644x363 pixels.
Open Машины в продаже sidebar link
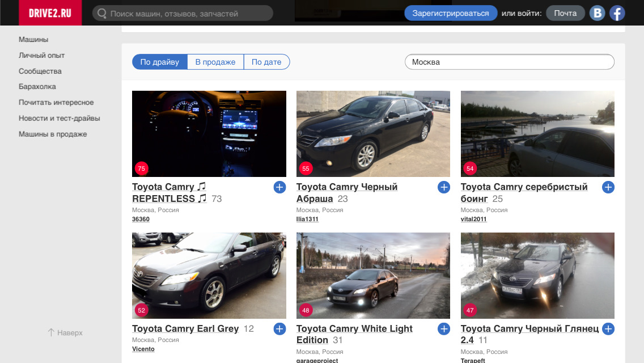[53, 134]
